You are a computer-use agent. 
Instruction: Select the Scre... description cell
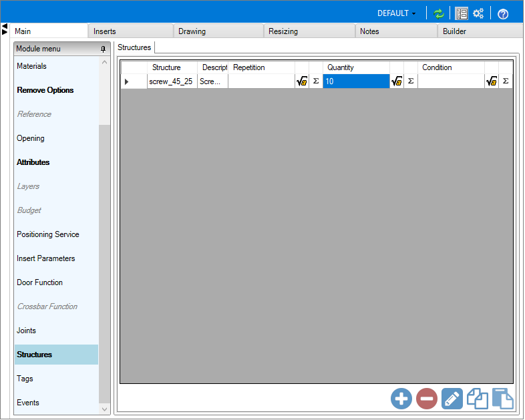(212, 81)
